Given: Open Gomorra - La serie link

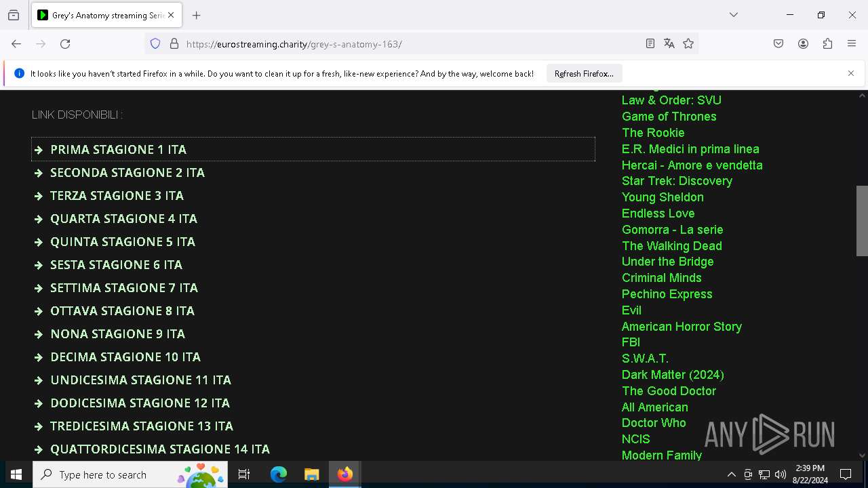Looking at the screenshot, I should coord(672,230).
